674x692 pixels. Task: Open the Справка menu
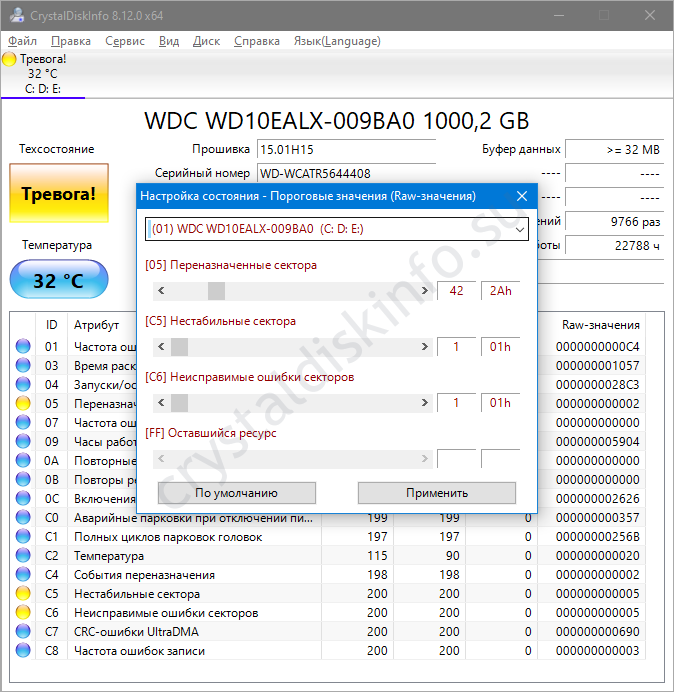tap(257, 41)
